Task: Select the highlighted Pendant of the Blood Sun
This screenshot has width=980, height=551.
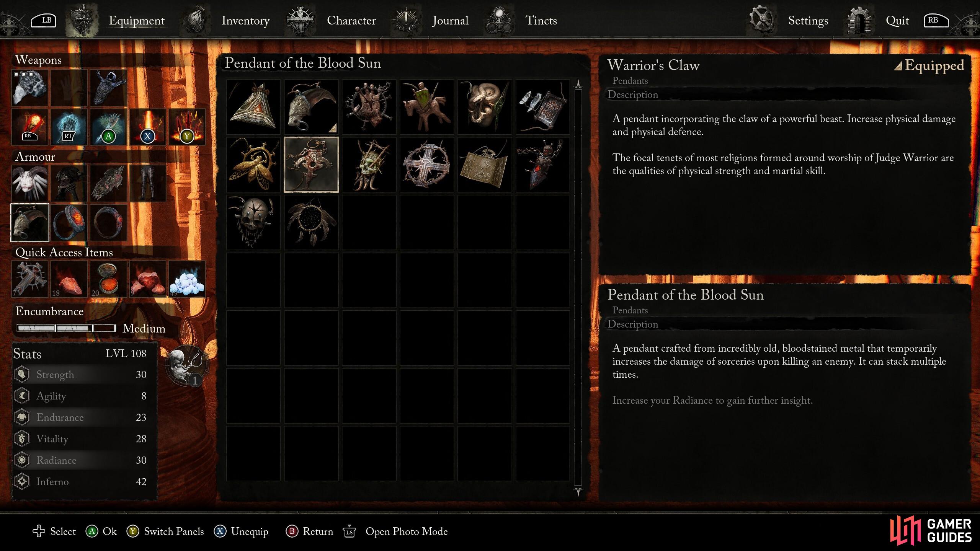Action: [x=311, y=165]
